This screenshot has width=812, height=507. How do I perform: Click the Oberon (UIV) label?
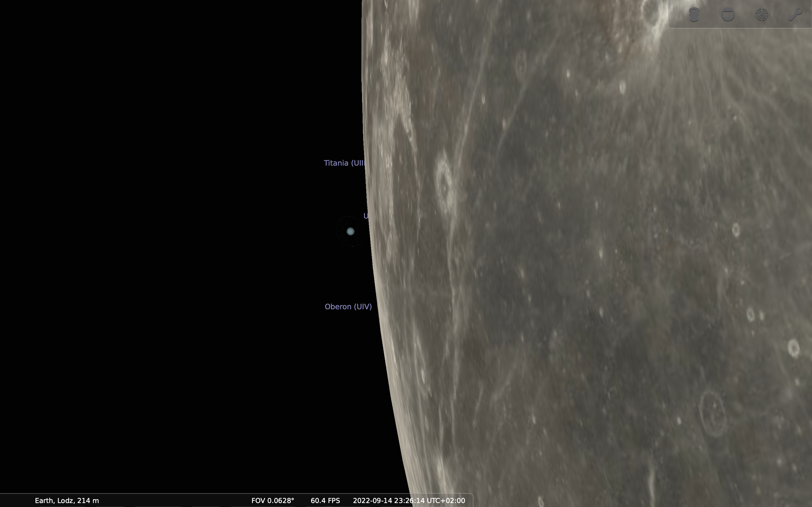coord(348,306)
